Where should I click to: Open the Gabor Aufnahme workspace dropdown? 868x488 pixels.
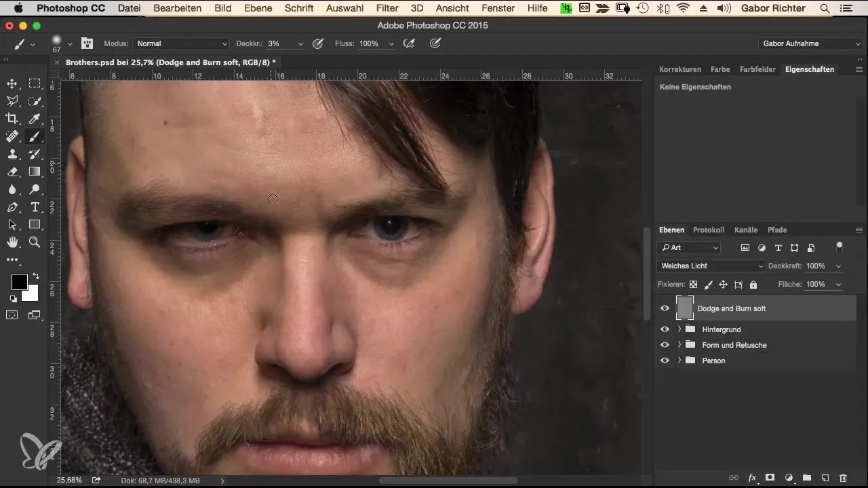(810, 43)
